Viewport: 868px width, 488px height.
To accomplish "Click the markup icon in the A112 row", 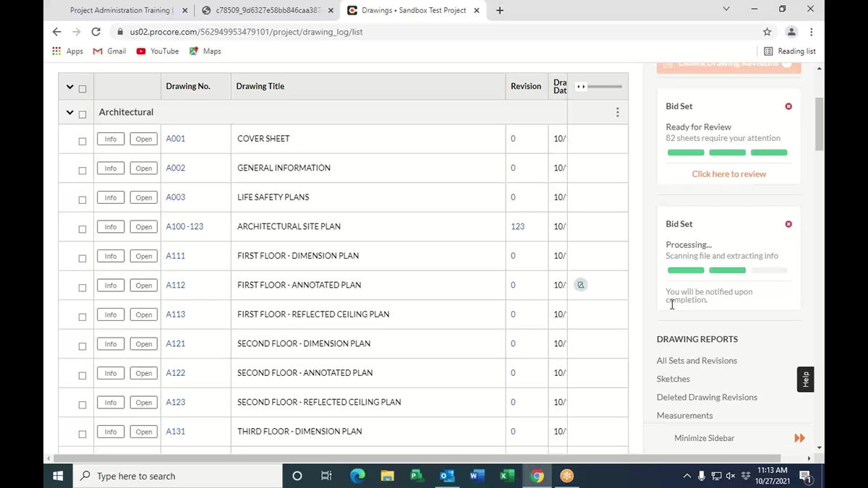I will pos(580,285).
